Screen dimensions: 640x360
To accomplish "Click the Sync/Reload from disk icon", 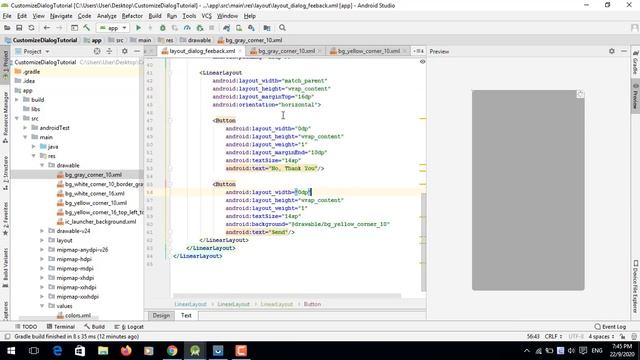I will coord(31,28).
